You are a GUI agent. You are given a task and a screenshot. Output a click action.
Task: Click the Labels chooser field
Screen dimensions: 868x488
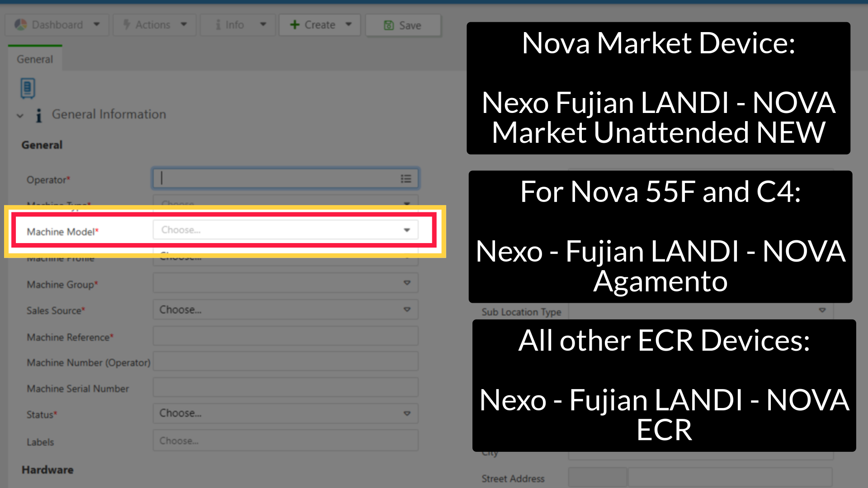pos(285,441)
